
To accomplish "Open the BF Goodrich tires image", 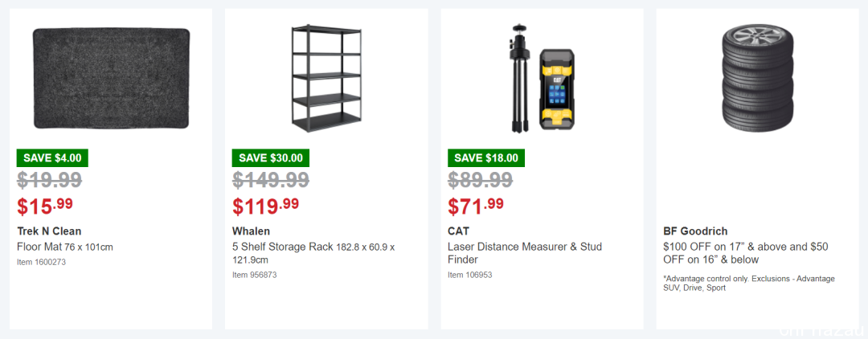I will [x=757, y=78].
